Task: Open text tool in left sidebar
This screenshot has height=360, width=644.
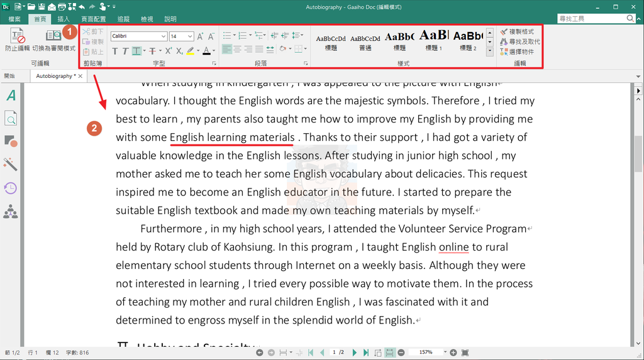Action: coord(11,95)
